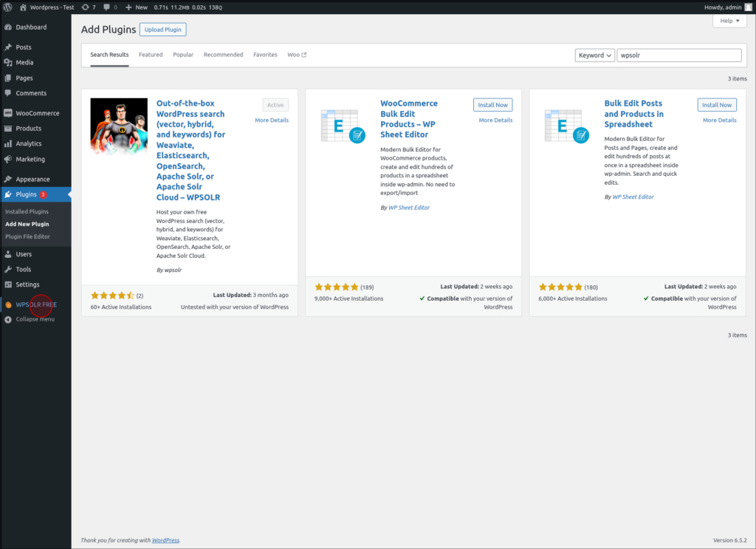Switch to the Favorites tab
The height and width of the screenshot is (549, 756).
265,55
